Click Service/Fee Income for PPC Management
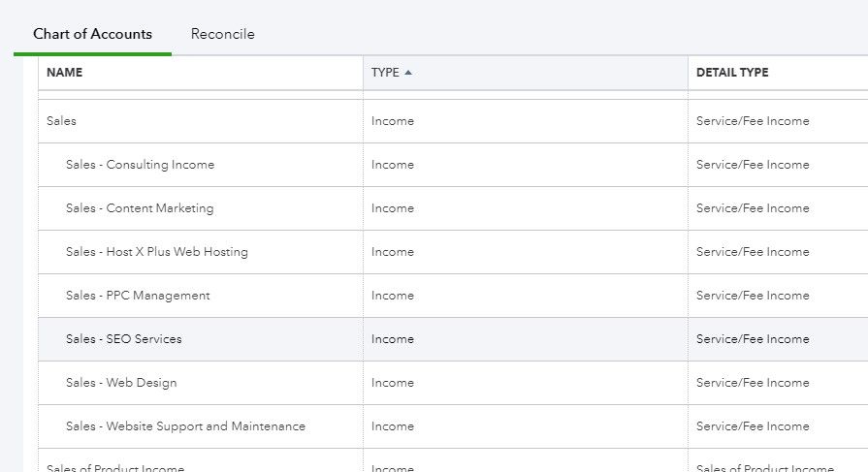The image size is (868, 472). coord(753,296)
